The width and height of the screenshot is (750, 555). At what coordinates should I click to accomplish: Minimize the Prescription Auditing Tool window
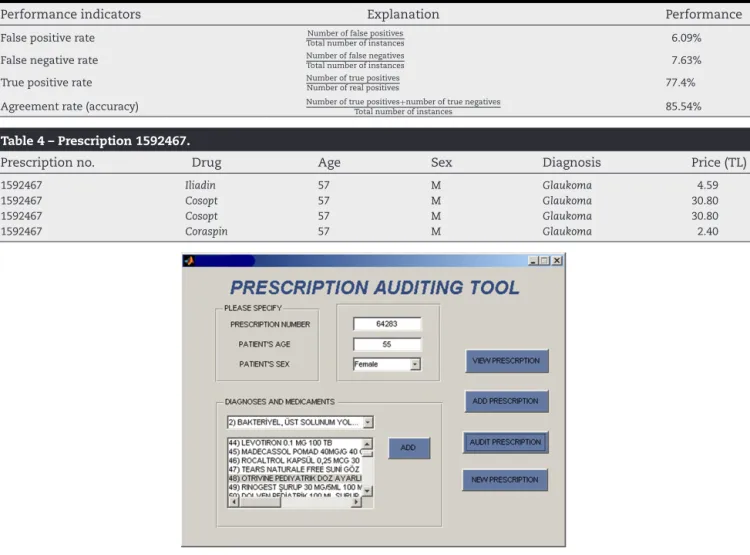533,261
